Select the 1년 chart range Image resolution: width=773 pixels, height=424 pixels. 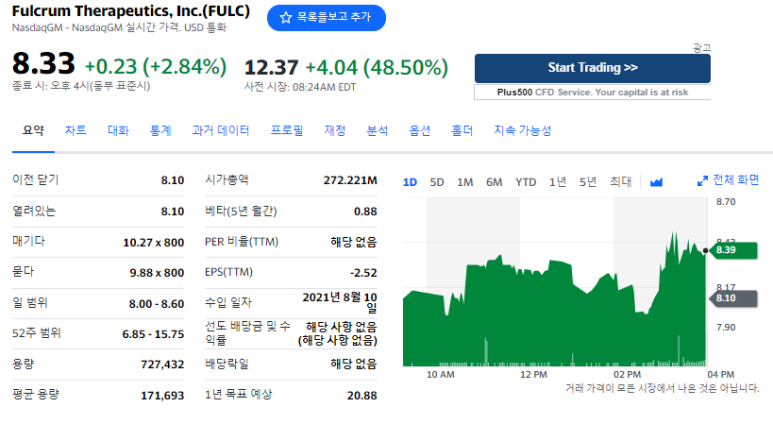[x=558, y=182]
